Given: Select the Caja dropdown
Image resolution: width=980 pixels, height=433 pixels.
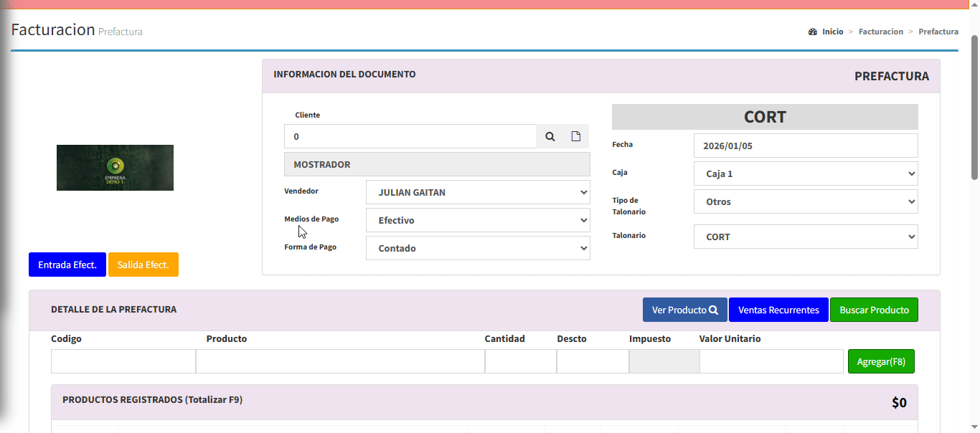Looking at the screenshot, I should (x=805, y=173).
